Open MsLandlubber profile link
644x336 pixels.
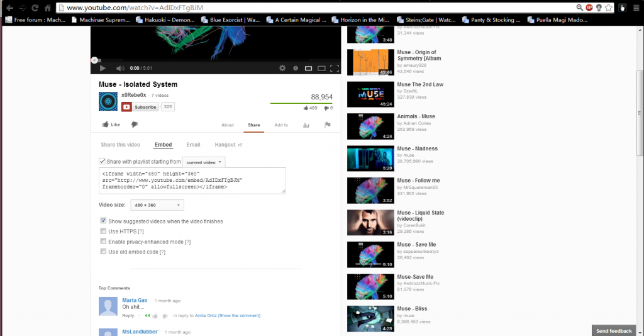pos(140,332)
